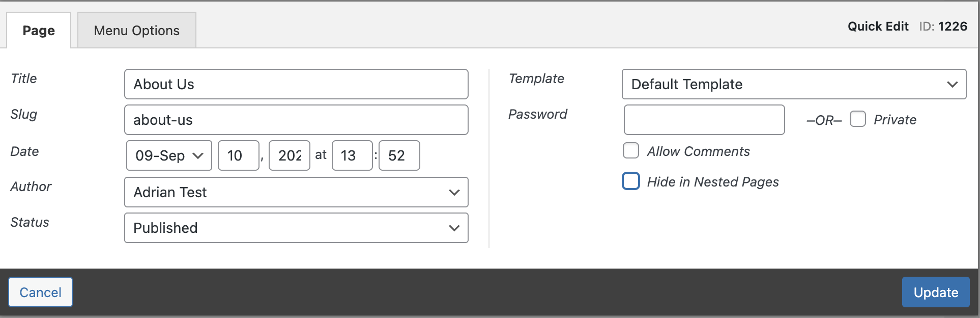Screen dimensions: 980x318
Task: Click the Status dropdown chevron
Action: pyautogui.click(x=454, y=228)
